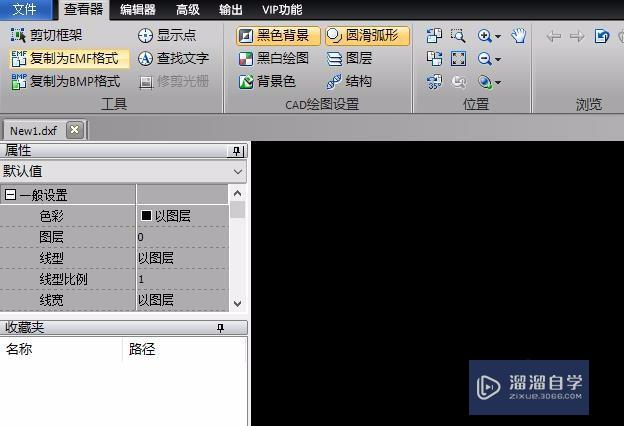
Task: Switch to the 查看器 ribbon tab
Action: pos(84,9)
